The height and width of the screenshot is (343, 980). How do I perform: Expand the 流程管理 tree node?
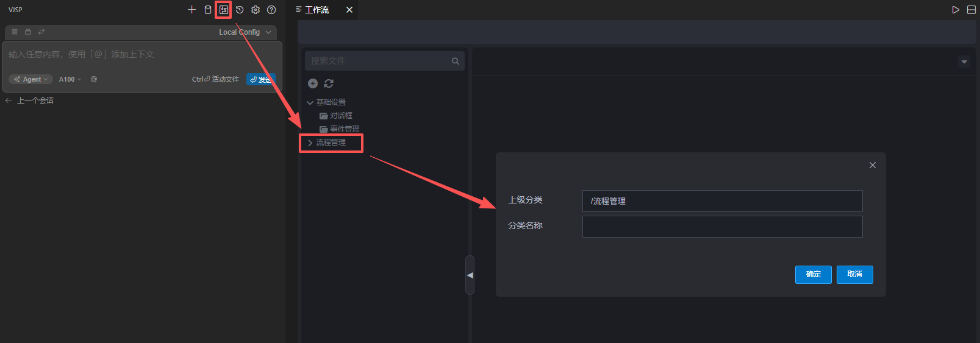pos(310,143)
